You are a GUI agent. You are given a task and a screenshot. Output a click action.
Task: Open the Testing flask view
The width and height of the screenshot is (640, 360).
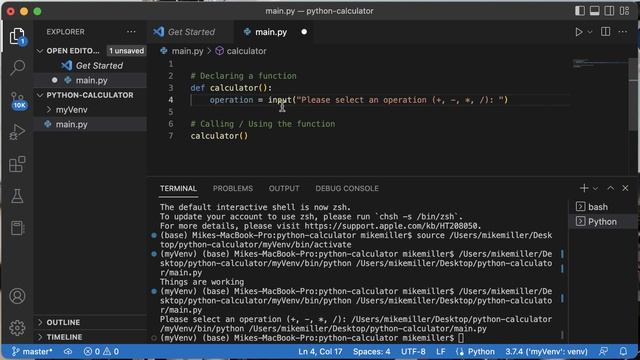pyautogui.click(x=17, y=196)
